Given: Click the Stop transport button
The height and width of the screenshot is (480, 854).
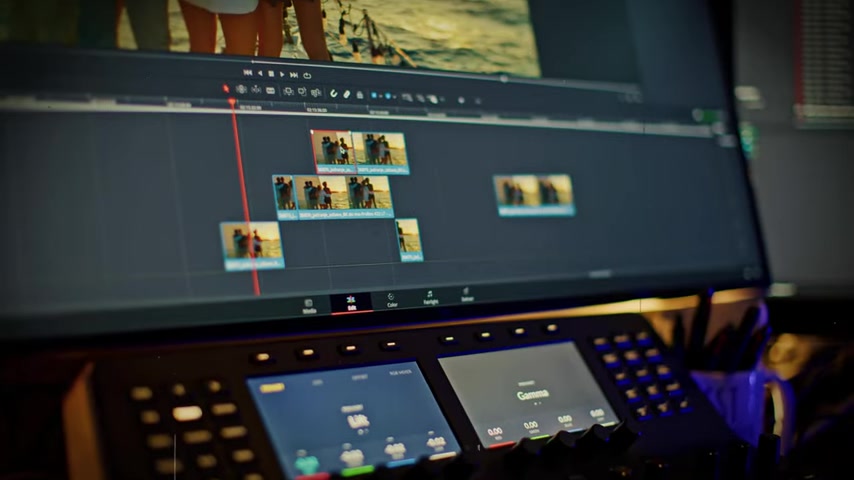Looking at the screenshot, I should pyautogui.click(x=271, y=74).
